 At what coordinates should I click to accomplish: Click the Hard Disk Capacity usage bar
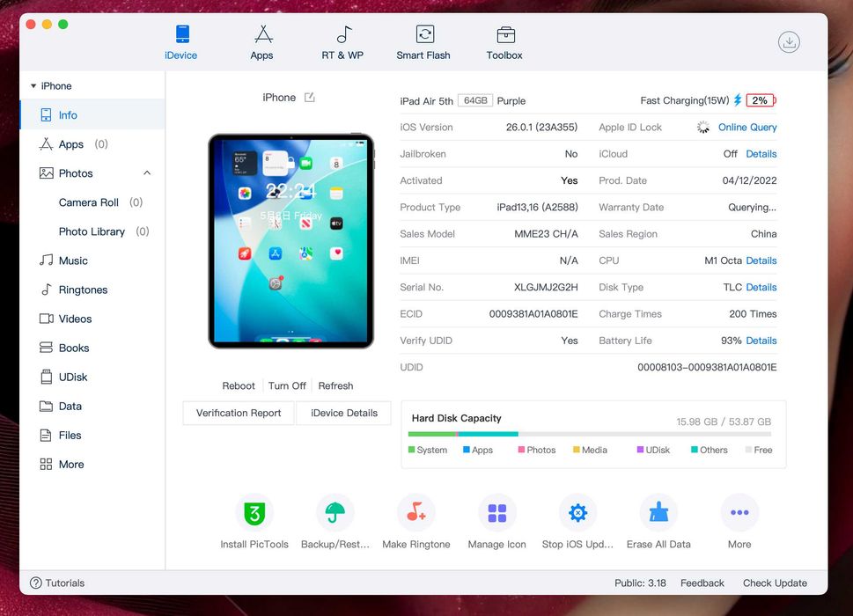point(589,434)
